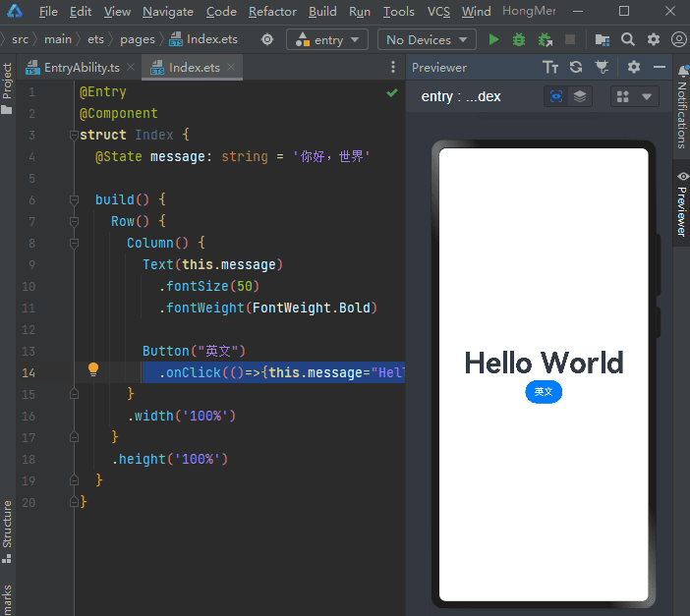
Task: Collapse the build() code block fold marker
Action: tap(74, 199)
